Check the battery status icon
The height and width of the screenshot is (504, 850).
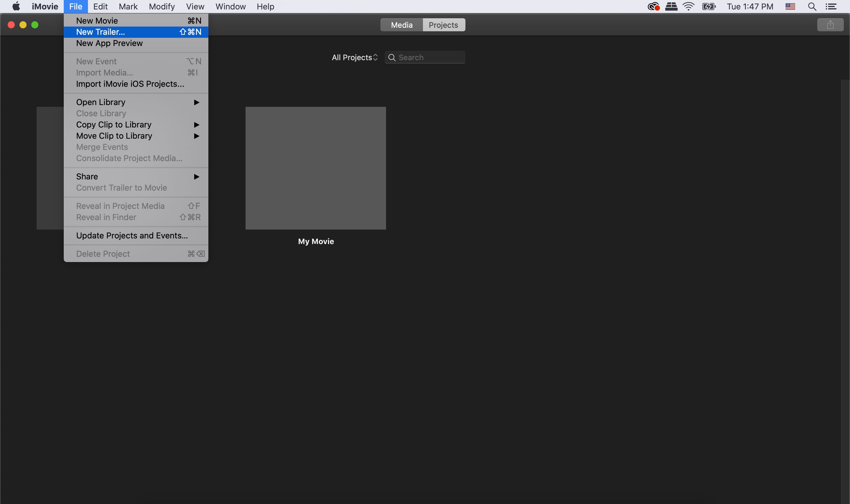(709, 6)
